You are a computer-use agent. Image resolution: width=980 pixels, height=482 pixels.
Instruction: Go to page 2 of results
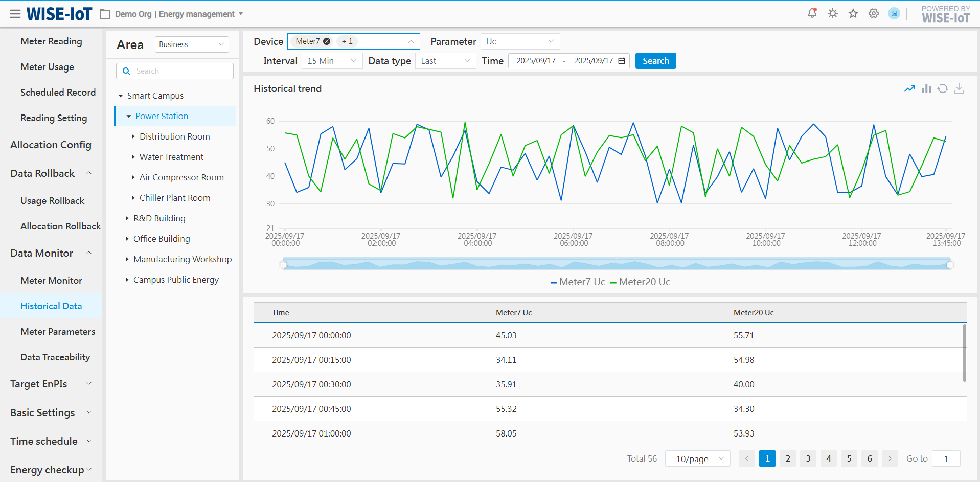coord(788,458)
